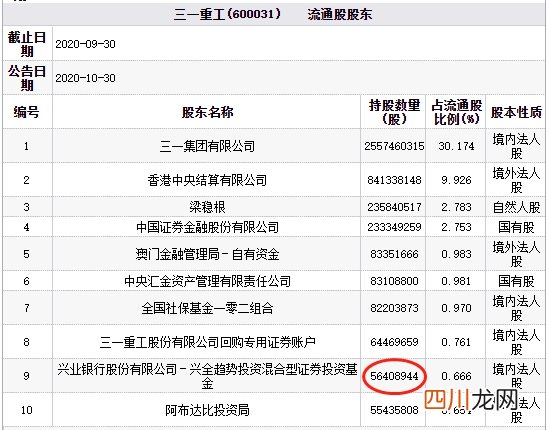Click percentage value 0.761
Viewport: 549px width, 430px height.
point(456,342)
